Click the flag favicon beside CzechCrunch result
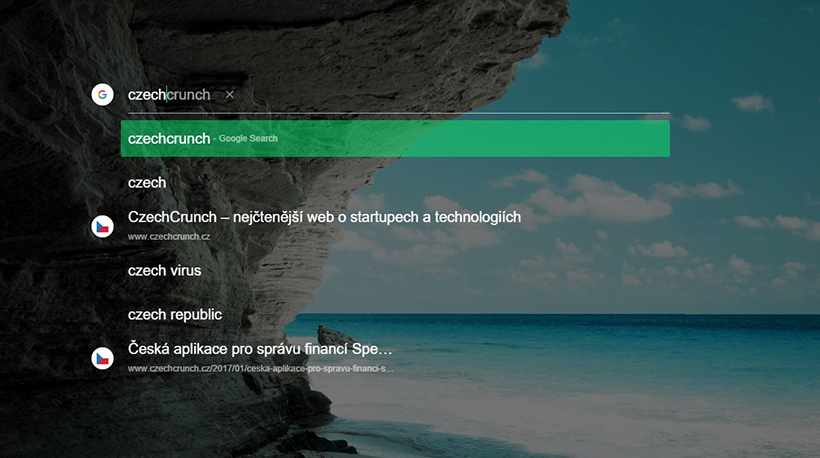 (x=102, y=226)
